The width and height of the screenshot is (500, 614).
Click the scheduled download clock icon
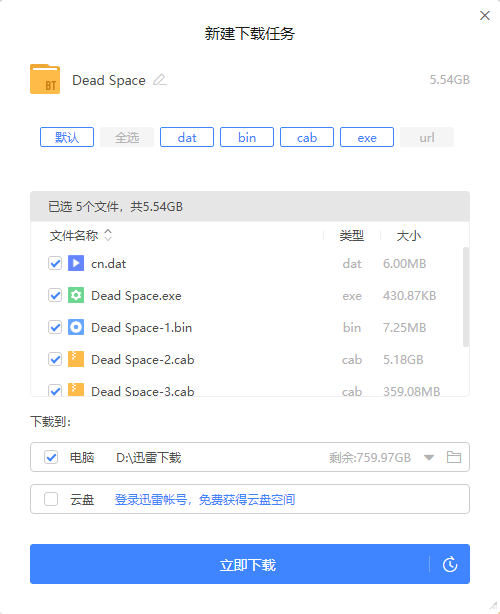(450, 564)
